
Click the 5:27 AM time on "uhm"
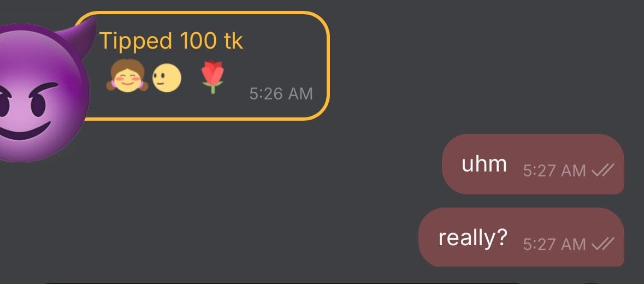pyautogui.click(x=554, y=170)
